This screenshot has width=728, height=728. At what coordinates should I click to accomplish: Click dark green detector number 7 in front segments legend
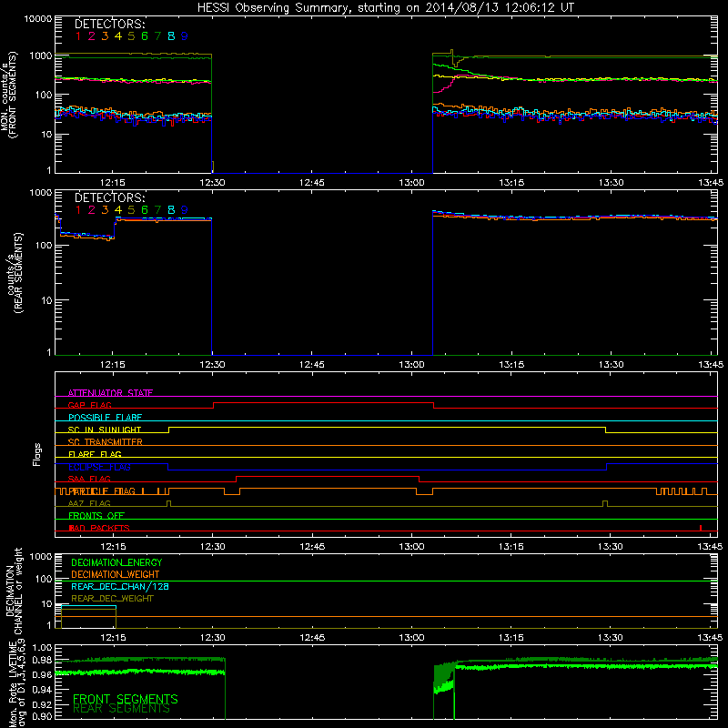coord(157,36)
